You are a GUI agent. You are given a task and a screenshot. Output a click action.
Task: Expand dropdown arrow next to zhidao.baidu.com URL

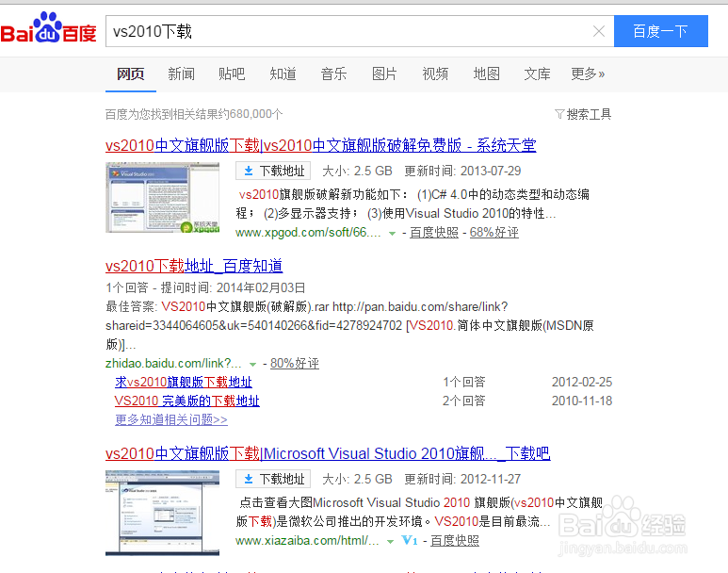[253, 364]
